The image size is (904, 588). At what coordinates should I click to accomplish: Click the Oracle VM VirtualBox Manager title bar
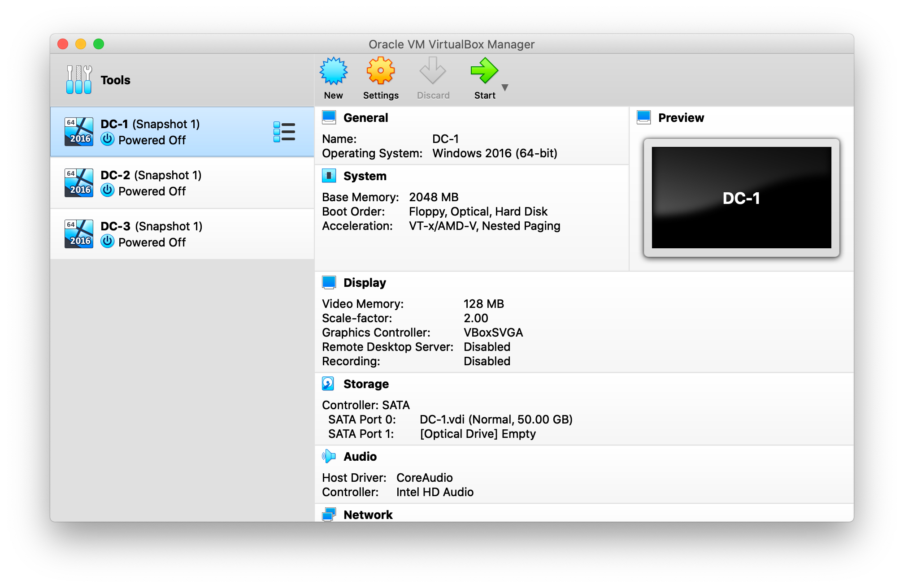pos(451,44)
